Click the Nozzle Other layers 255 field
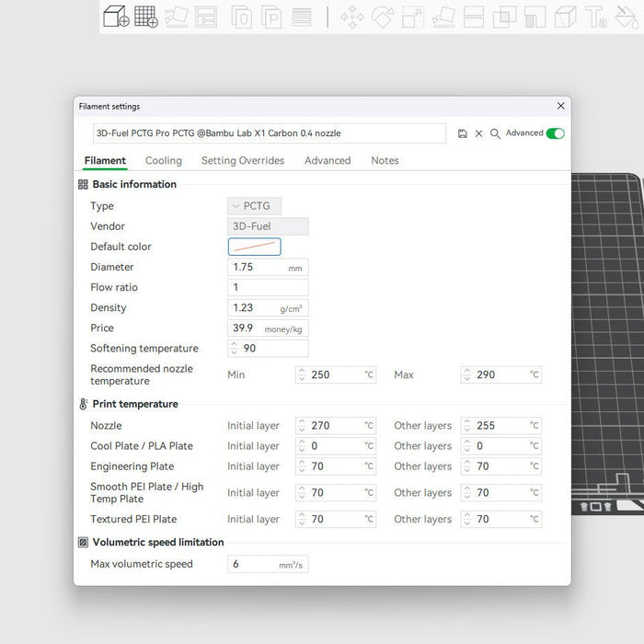Viewport: 644px width, 644px height. [501, 425]
